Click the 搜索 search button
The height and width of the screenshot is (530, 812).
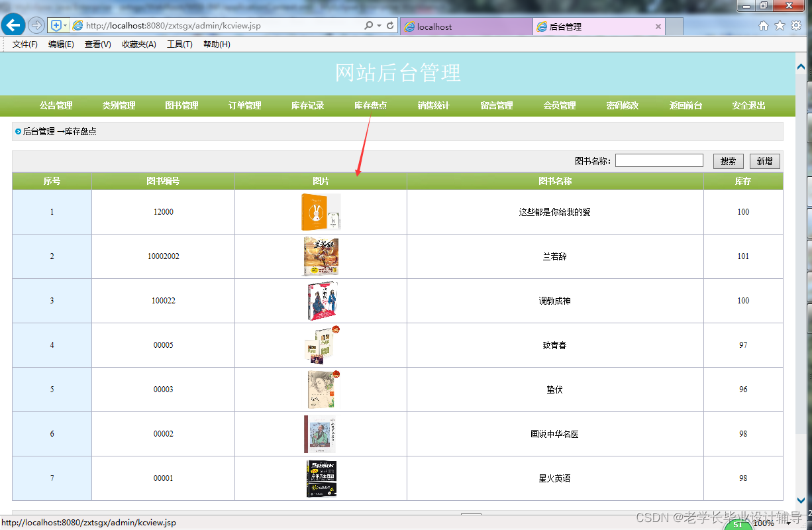(x=728, y=160)
